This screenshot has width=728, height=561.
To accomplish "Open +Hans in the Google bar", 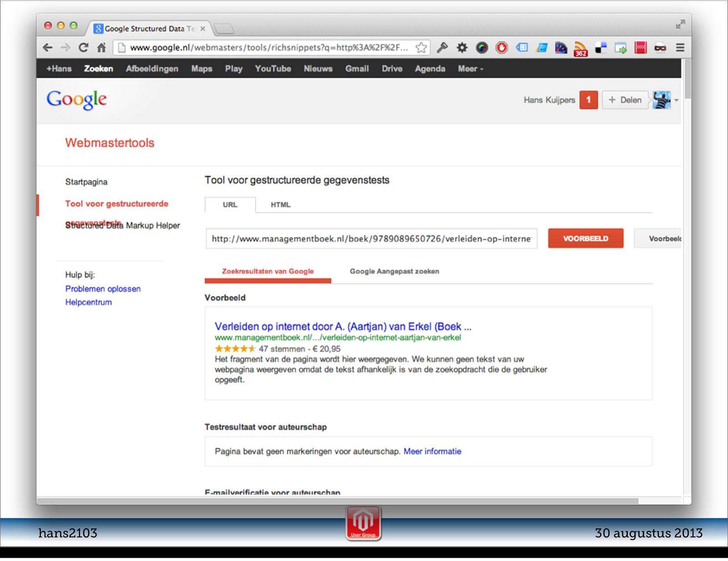I will (59, 69).
